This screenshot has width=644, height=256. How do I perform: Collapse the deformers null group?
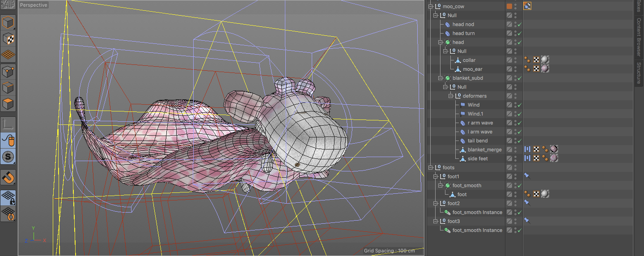point(451,96)
